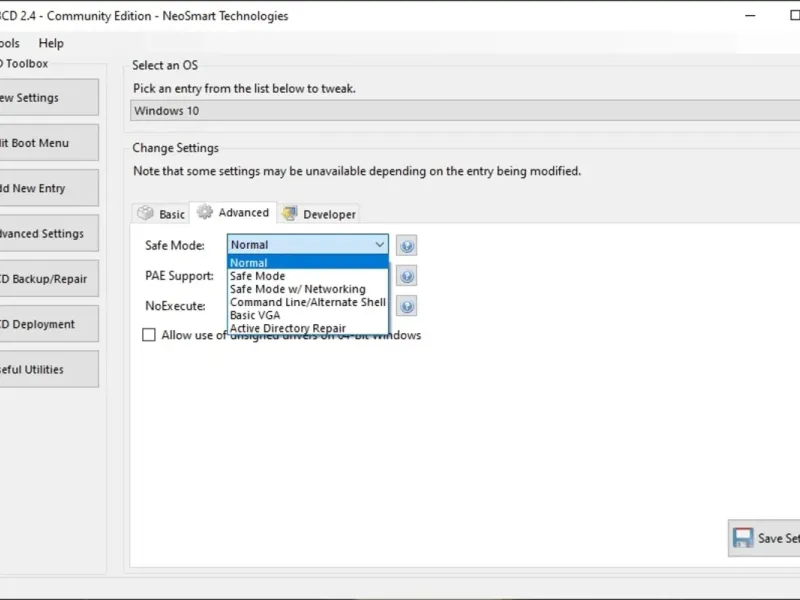800x600 pixels.
Task: Open BCD Backup/Repair section
Action: pos(49,279)
